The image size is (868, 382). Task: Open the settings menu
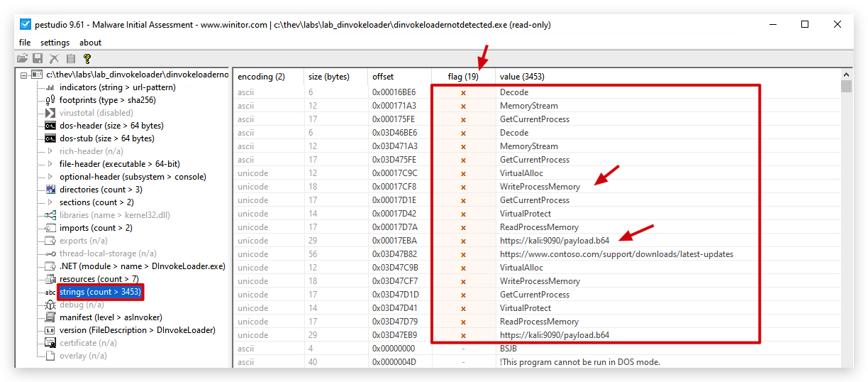coord(55,43)
